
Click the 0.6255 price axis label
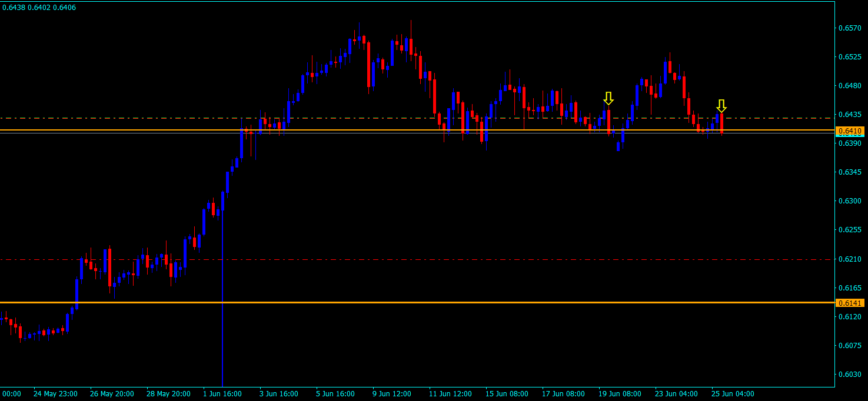click(x=850, y=230)
